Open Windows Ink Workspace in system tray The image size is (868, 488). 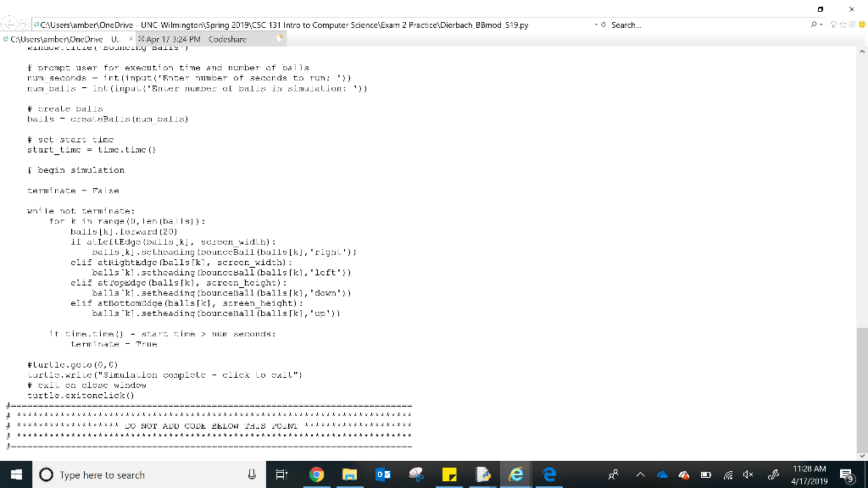pyautogui.click(x=774, y=474)
